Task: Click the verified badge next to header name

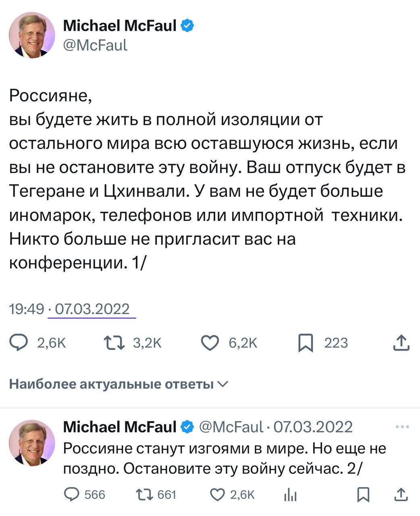Action: tap(187, 26)
